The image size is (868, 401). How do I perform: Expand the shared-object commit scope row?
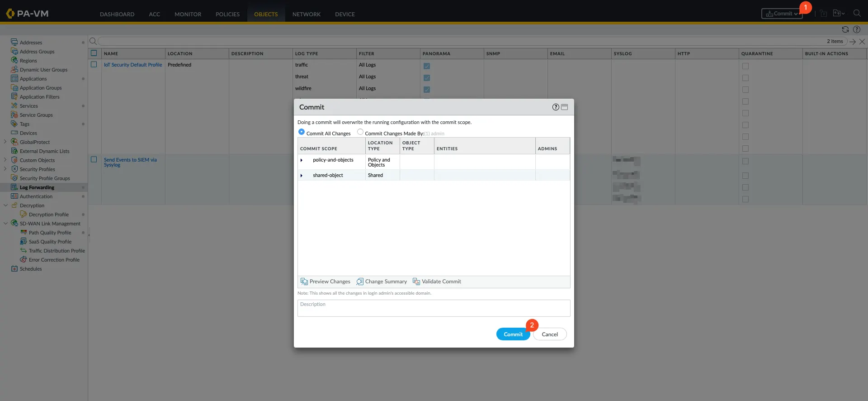point(302,176)
